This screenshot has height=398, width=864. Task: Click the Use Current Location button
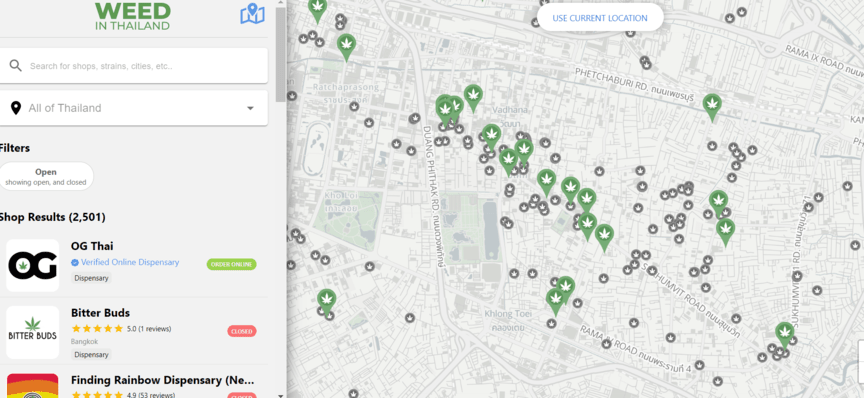click(x=600, y=18)
